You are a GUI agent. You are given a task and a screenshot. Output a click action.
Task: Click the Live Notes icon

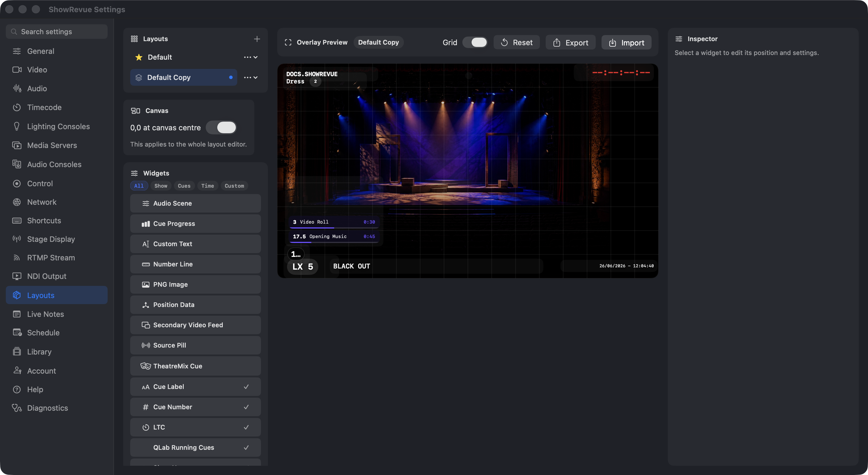(x=16, y=314)
